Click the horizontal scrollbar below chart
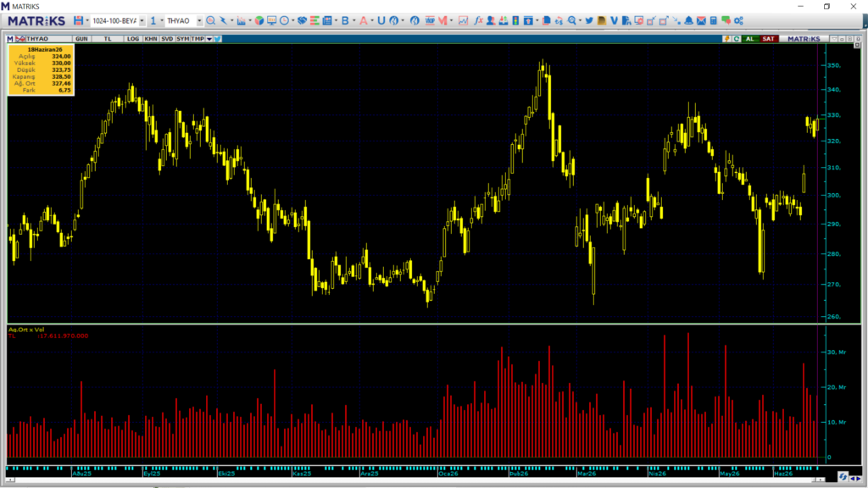Image resolution: width=868 pixels, height=488 pixels. [415, 480]
